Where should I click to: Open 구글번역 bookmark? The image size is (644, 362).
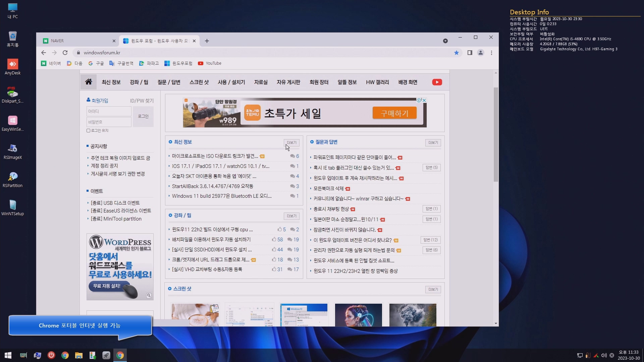click(x=121, y=63)
